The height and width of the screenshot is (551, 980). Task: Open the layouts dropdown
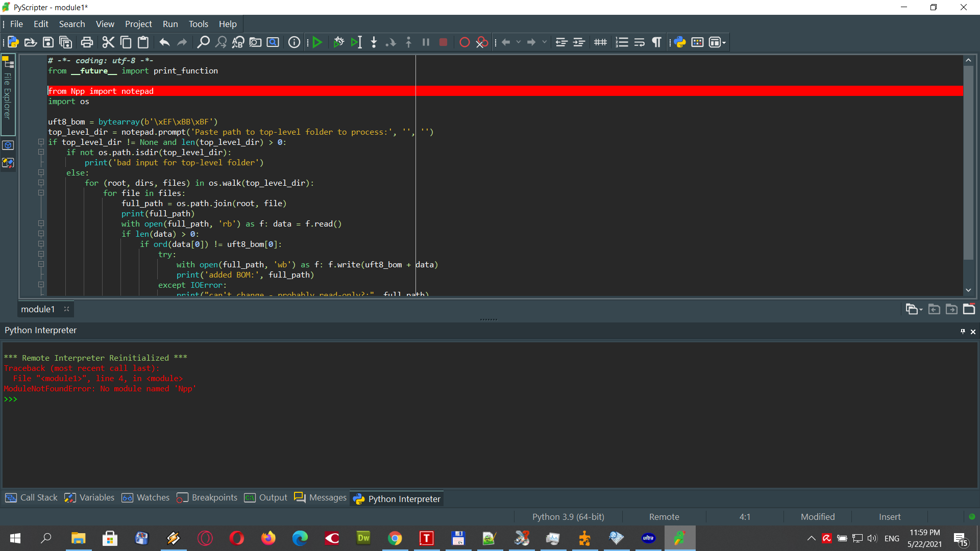pos(717,42)
